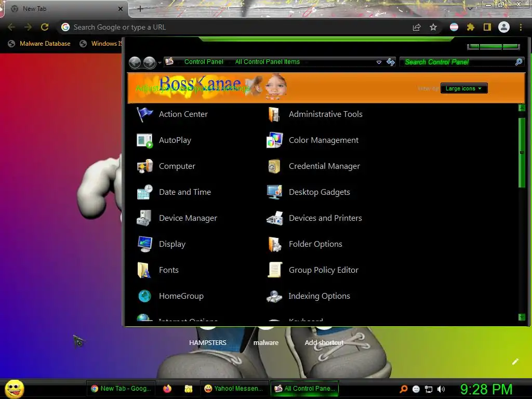
Task: Open the HomeGroup globe icon
Action: click(x=144, y=296)
